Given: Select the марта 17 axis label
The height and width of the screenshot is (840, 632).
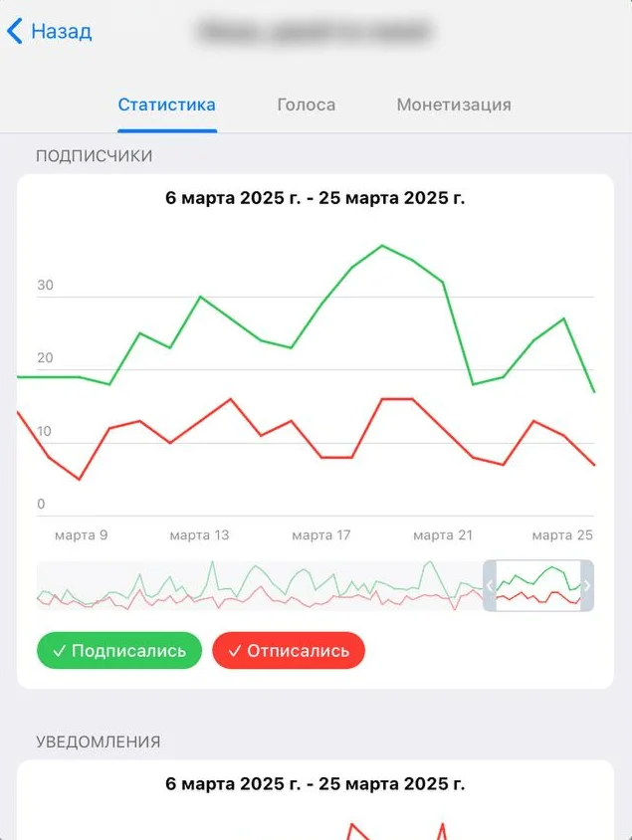Looking at the screenshot, I should (x=321, y=535).
